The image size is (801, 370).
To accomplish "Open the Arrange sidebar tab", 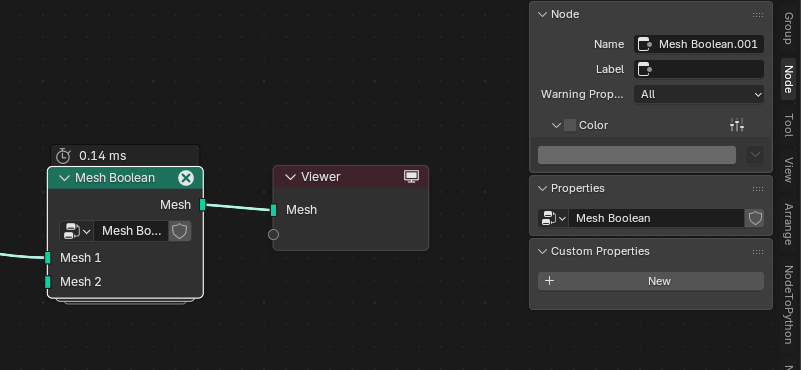I will [x=788, y=224].
